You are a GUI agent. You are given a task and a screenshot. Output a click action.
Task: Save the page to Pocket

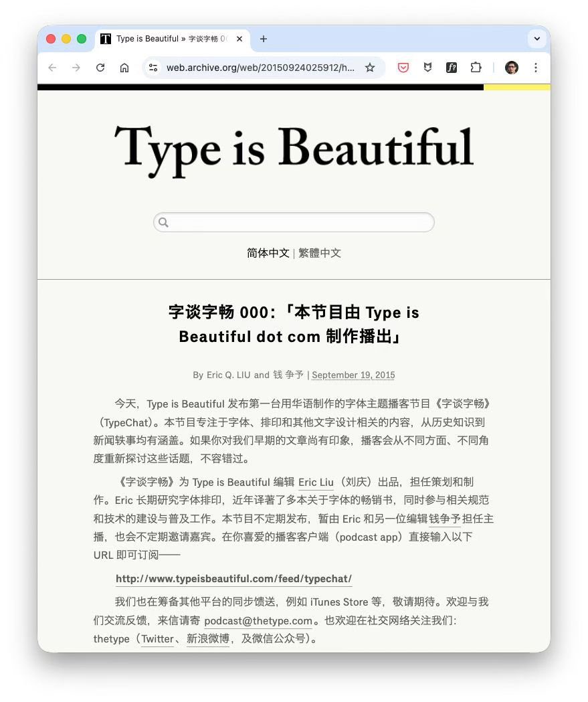(403, 68)
